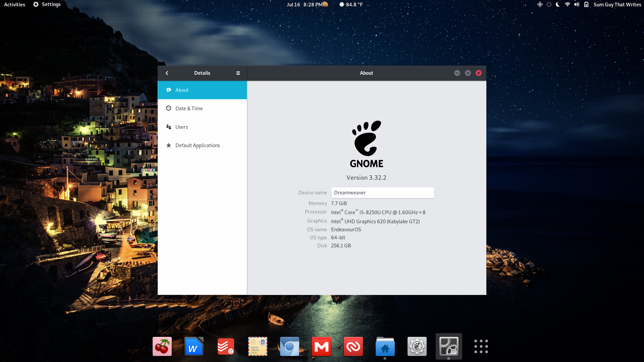Click the circle indicator icon in top bar
The height and width of the screenshot is (362, 644).
coord(549,4)
